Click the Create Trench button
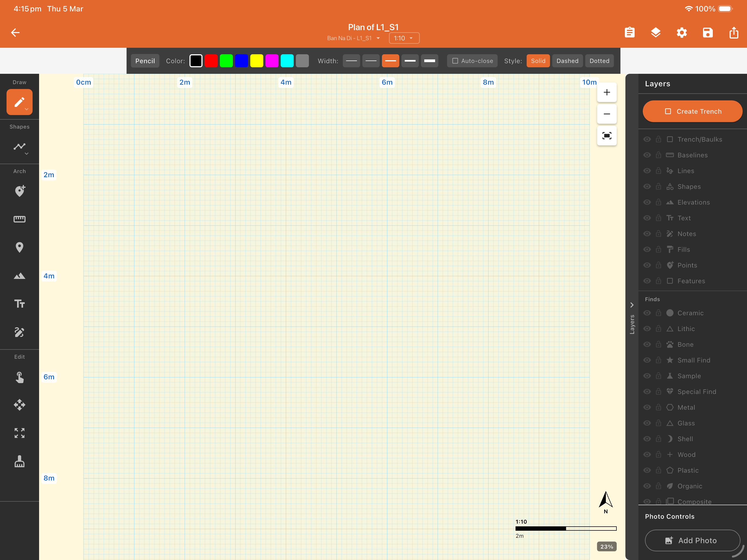The width and height of the screenshot is (747, 560). pyautogui.click(x=692, y=111)
